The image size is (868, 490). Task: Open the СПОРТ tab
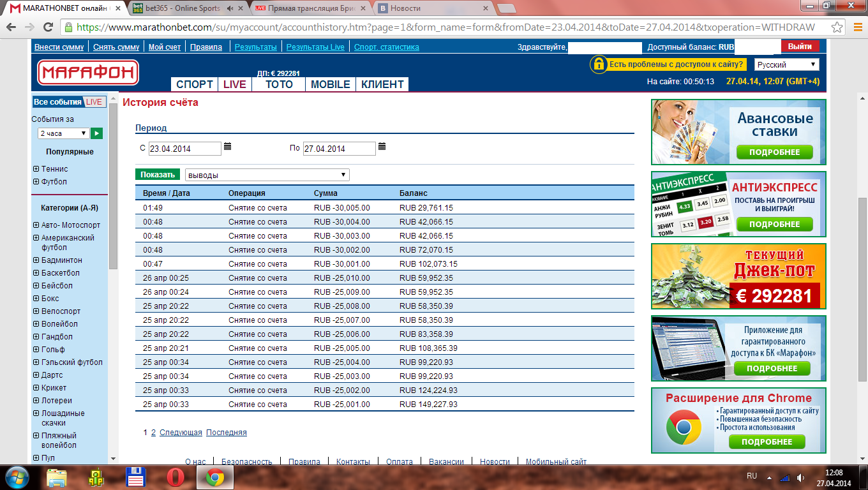195,84
